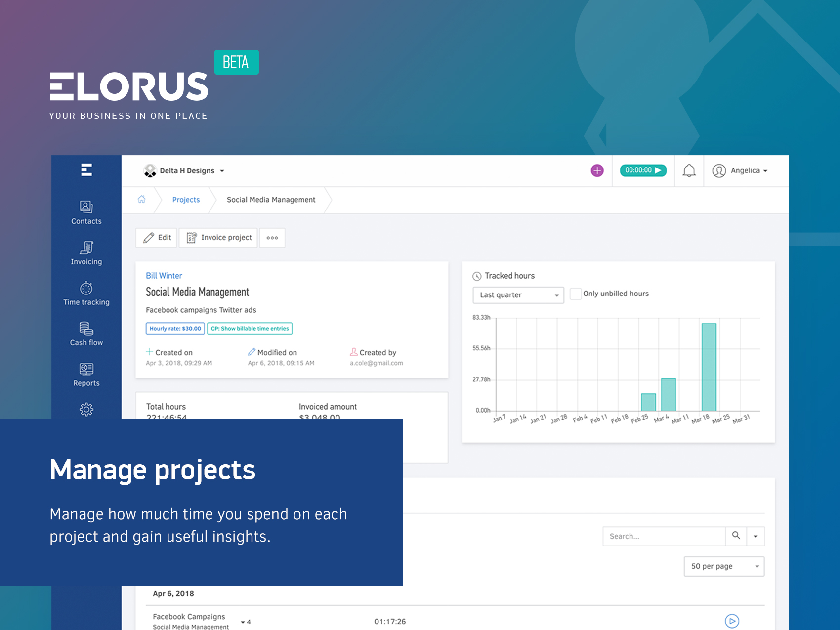
Task: Go to Time tracking in sidebar
Action: [86, 294]
